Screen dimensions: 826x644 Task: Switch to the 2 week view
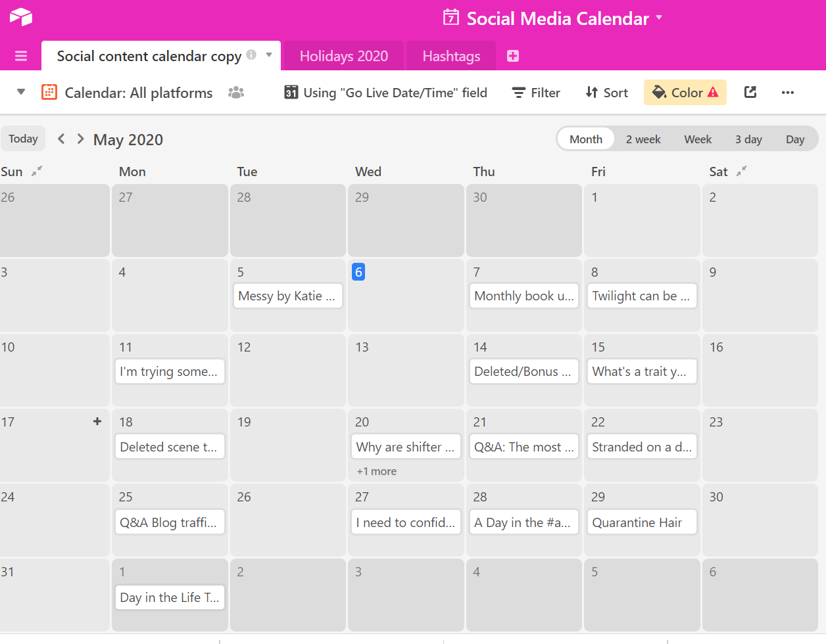[x=643, y=139]
